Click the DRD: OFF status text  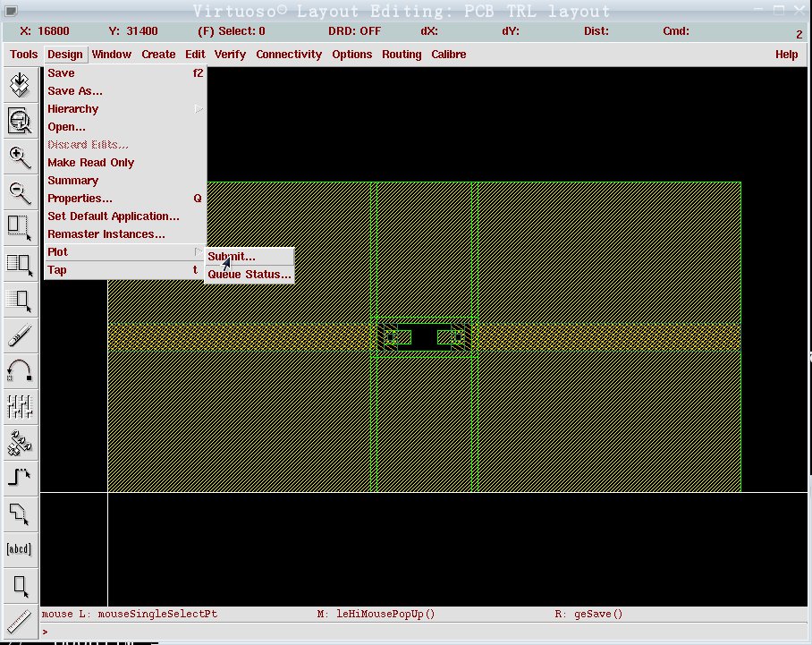click(x=354, y=31)
